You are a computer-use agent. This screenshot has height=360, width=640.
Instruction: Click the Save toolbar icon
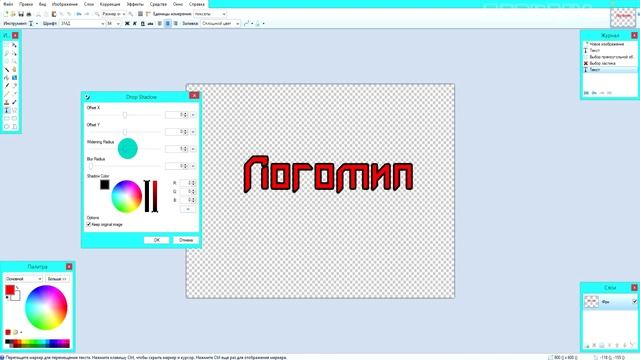[21, 14]
